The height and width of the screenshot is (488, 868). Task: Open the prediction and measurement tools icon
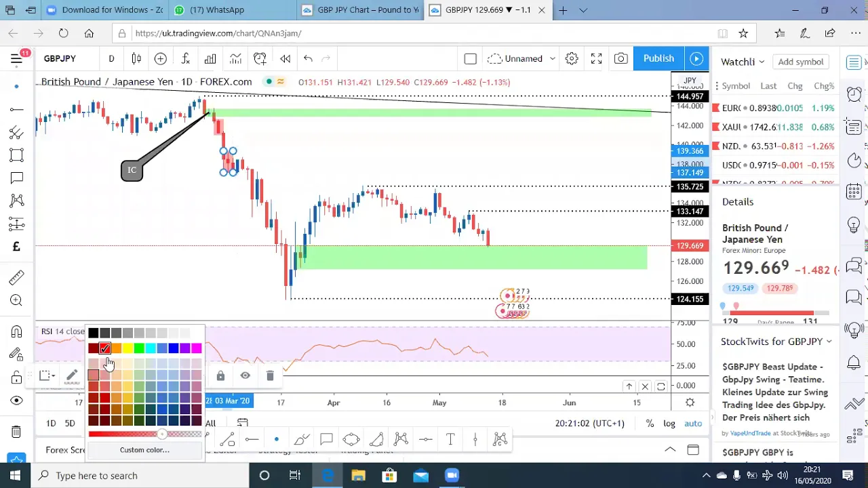[17, 224]
